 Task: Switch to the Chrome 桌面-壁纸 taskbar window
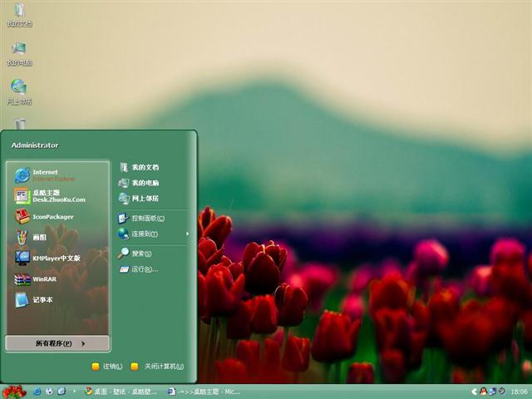coord(121,392)
